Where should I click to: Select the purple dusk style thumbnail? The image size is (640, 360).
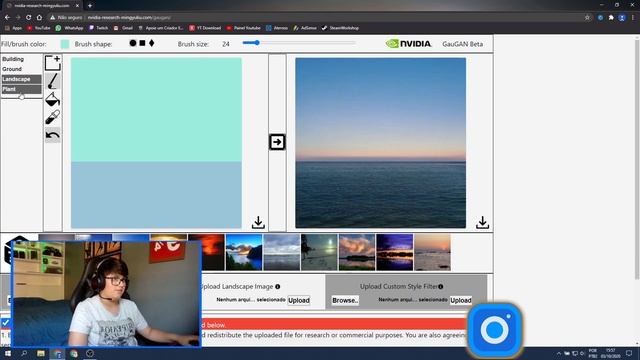[395, 252]
